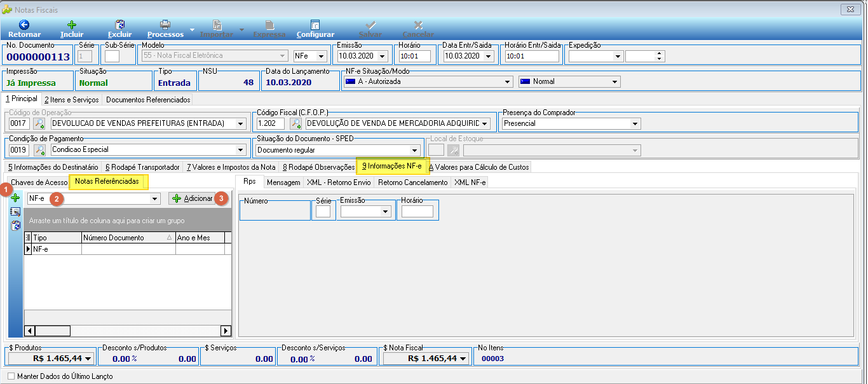Click the Incluir green plus icon

tap(71, 25)
